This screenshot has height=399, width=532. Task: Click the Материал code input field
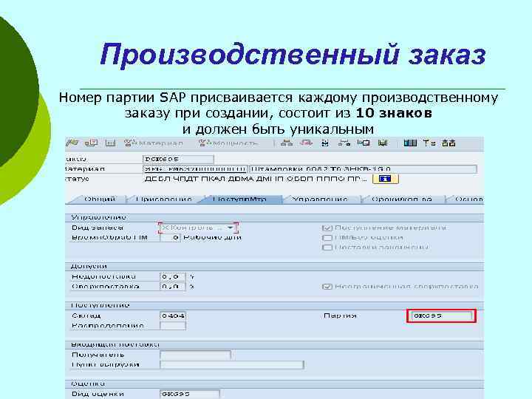[195, 169]
